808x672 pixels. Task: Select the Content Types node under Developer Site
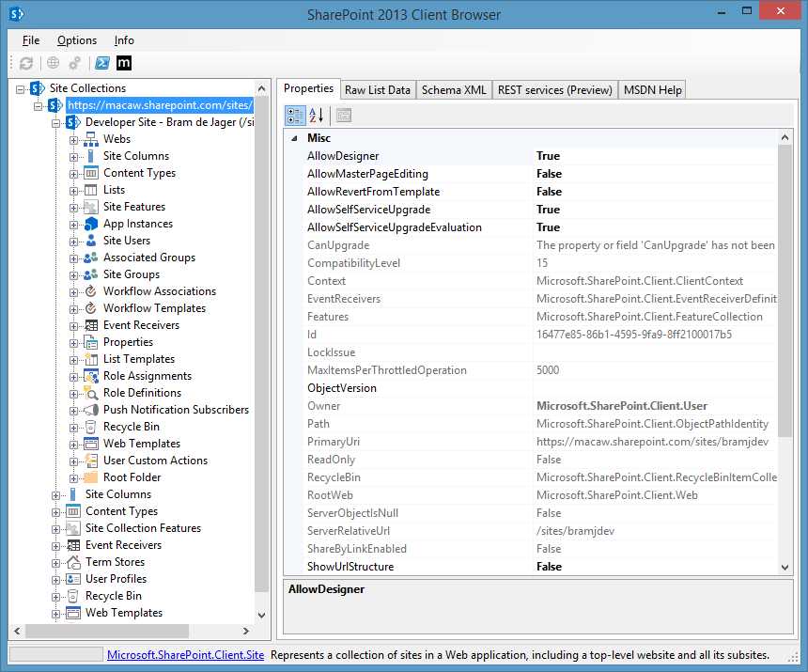pos(139,173)
